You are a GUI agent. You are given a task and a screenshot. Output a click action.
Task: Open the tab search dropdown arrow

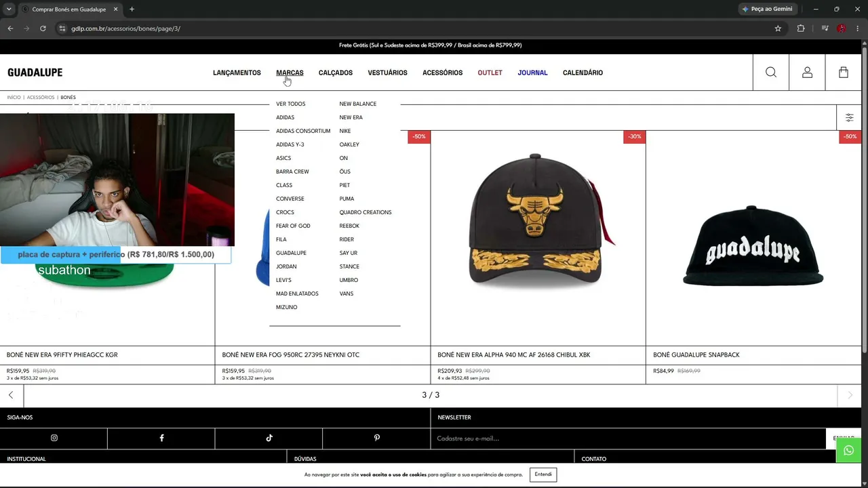tap(9, 9)
